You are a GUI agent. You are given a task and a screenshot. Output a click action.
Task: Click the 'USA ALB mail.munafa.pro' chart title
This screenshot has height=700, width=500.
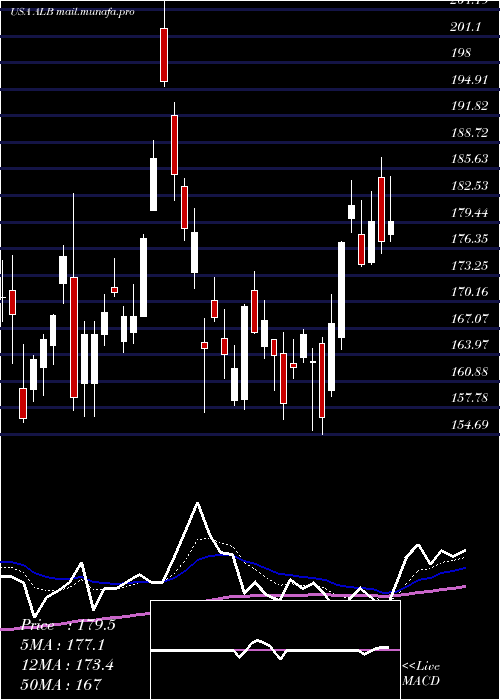click(72, 12)
